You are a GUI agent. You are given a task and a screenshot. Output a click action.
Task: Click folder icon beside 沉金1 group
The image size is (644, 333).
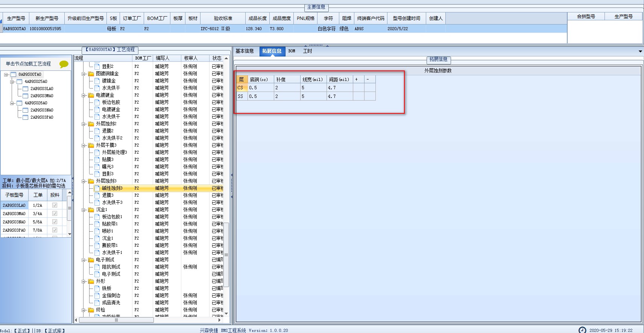[x=91, y=210]
